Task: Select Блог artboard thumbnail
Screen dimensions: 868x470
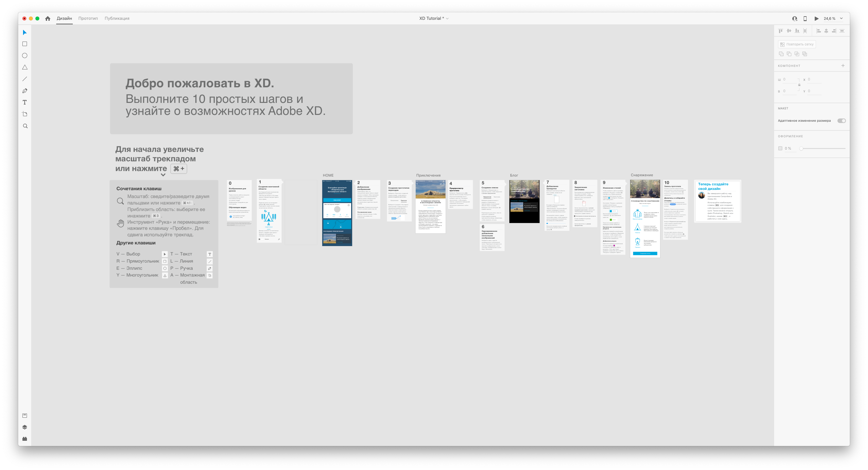Action: pos(524,201)
